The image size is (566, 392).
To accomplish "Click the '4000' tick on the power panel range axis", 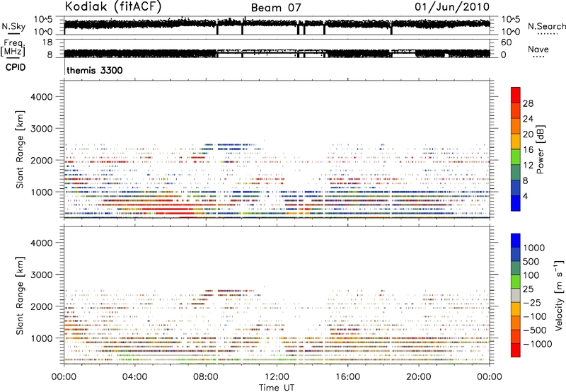I will click(x=42, y=97).
